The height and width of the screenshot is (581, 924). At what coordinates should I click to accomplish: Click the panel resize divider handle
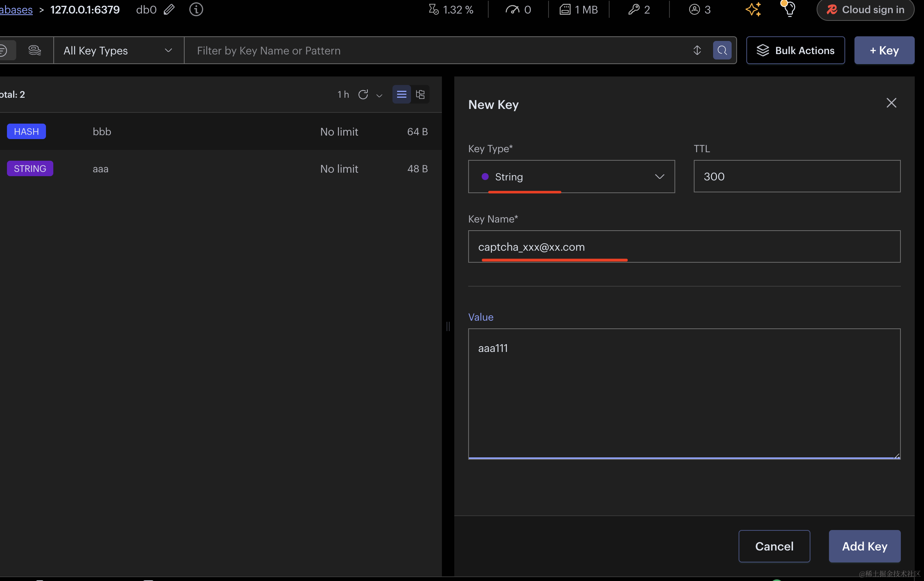[448, 326]
